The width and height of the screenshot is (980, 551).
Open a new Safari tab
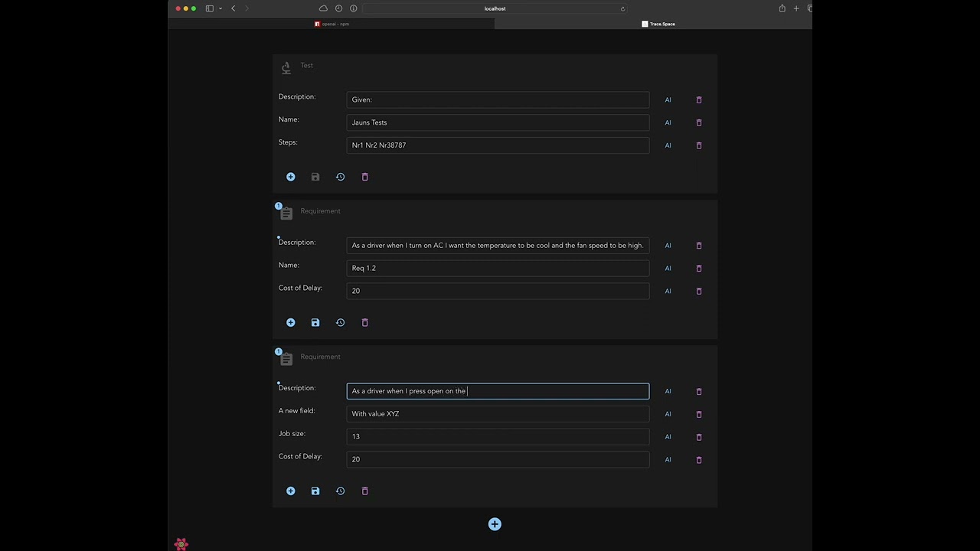796,8
